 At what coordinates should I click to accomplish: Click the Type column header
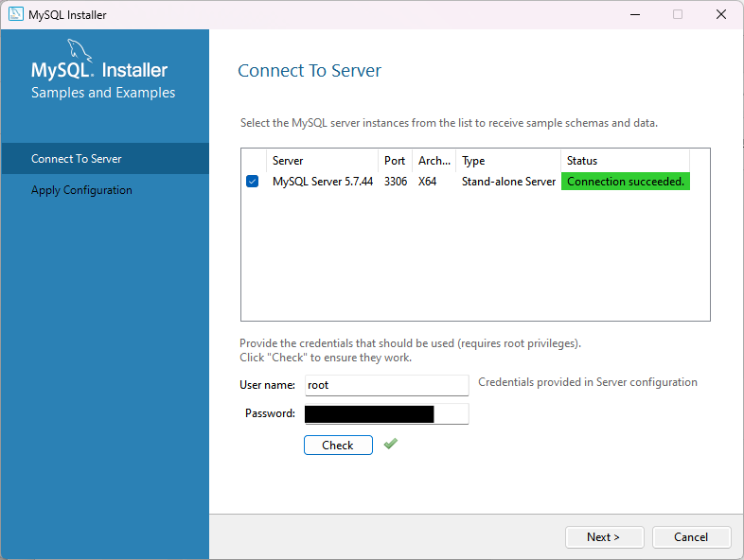[508, 161]
